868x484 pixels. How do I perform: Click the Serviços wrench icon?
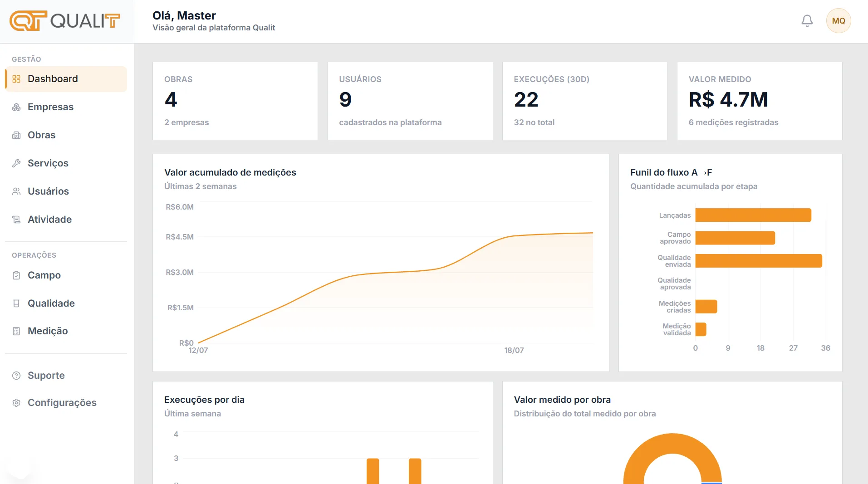[x=16, y=163]
